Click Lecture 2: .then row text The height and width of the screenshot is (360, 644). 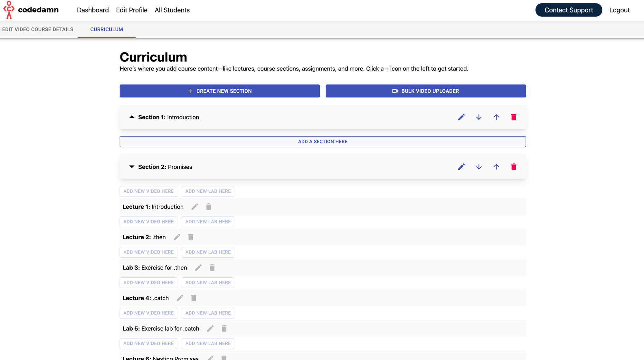pos(144,237)
